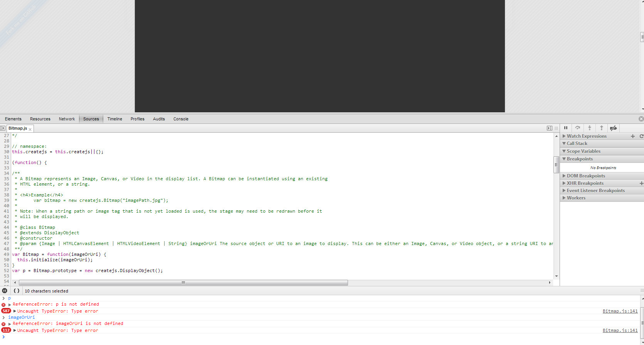
Task: Click the '10 characters selected' status text
Action: [x=46, y=291]
